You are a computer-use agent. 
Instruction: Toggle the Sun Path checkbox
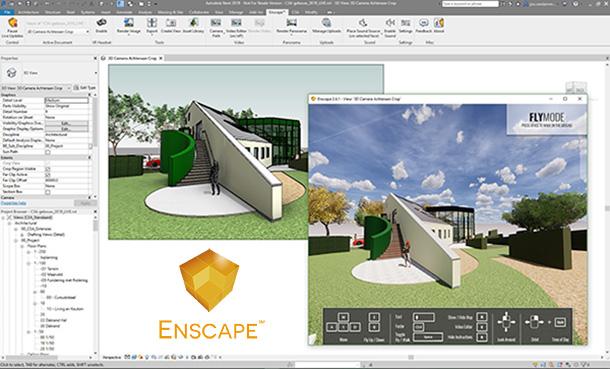(48, 152)
